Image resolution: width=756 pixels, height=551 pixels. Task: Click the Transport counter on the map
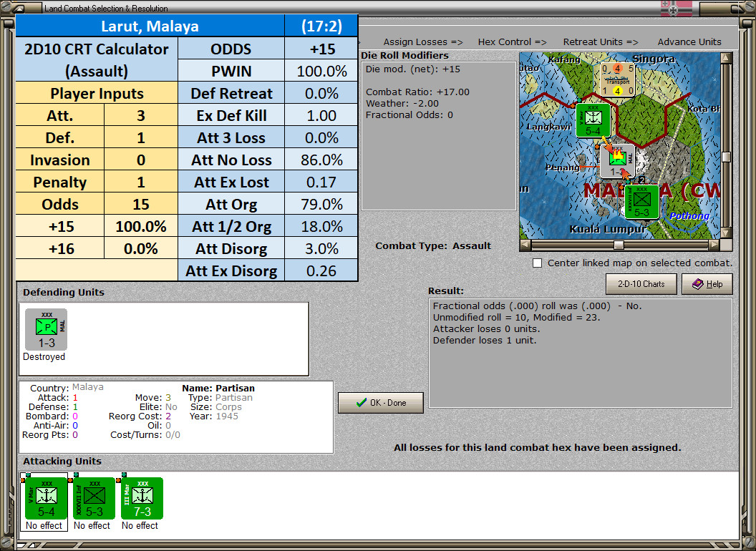[x=616, y=80]
